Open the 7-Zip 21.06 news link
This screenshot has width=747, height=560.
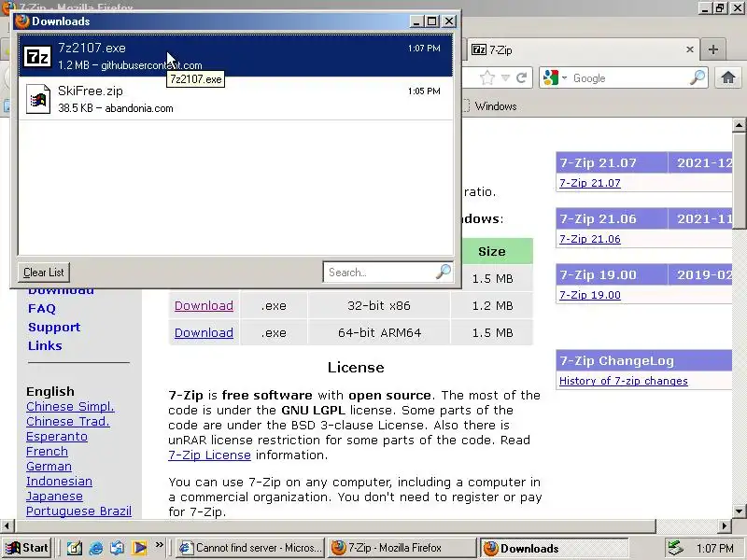point(590,239)
